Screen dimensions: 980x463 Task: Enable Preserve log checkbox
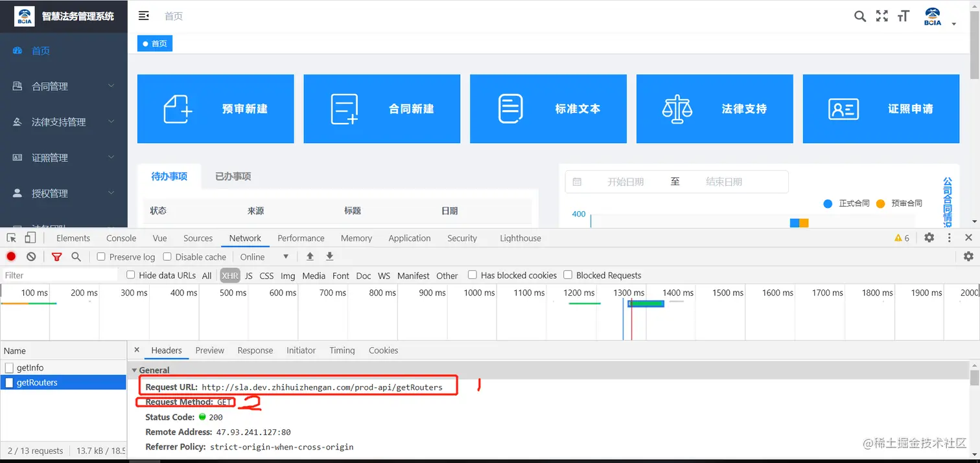coord(101,256)
